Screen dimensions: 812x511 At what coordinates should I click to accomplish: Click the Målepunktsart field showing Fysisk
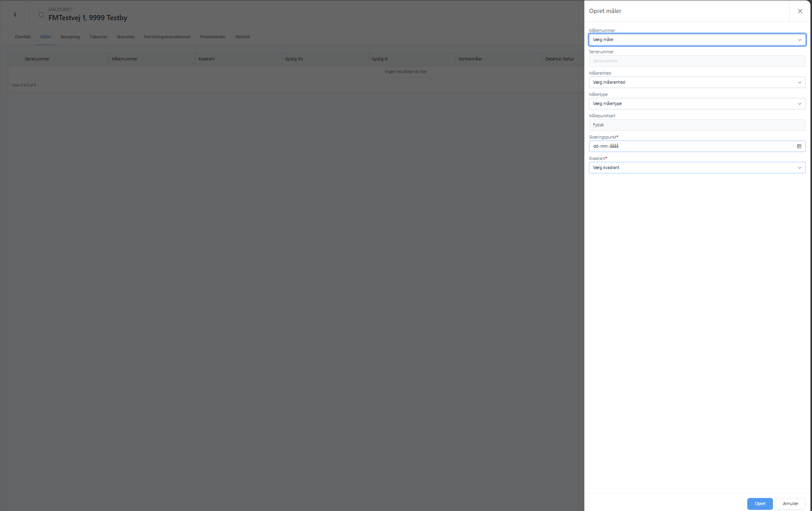(x=697, y=125)
